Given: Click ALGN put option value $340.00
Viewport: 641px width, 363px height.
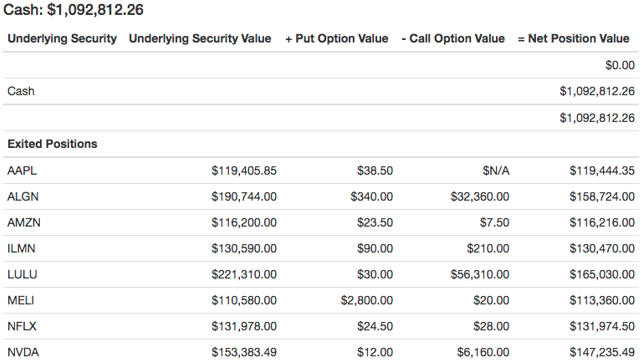Looking at the screenshot, I should 372,197.
